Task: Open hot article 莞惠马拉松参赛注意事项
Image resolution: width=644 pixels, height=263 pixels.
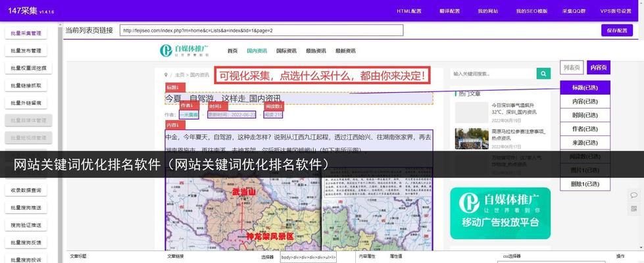Action: pos(518,135)
